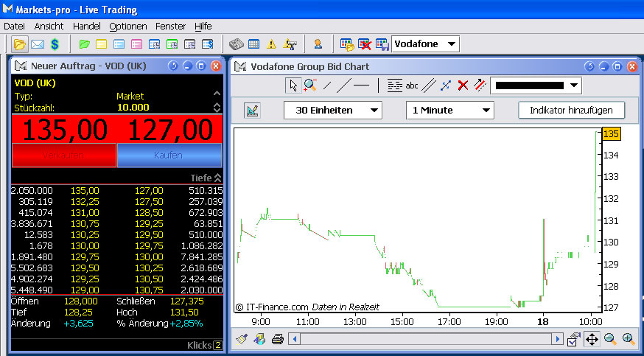
Task: Open the 30 Einheiten dropdown
Action: pos(333,111)
